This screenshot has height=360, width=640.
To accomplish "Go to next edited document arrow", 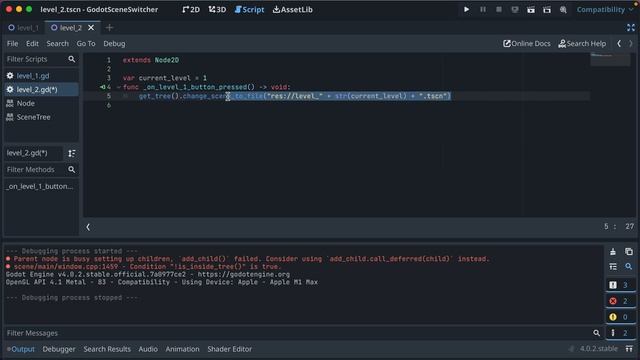I will coord(631,44).
